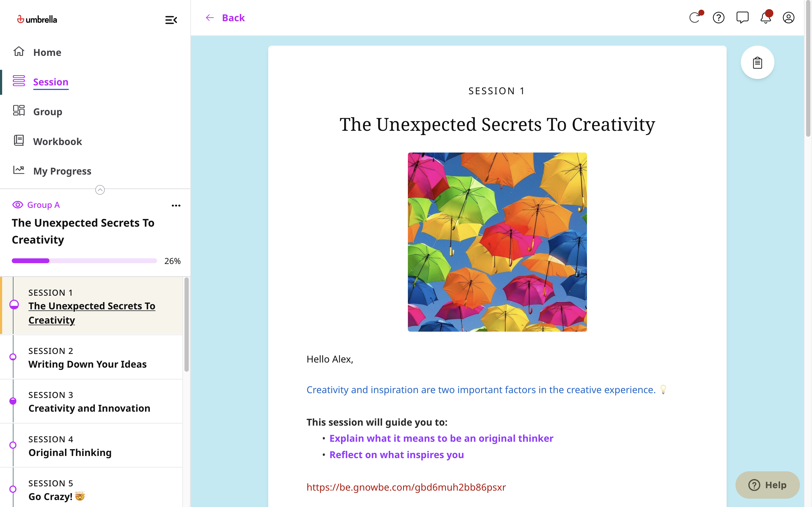Image resolution: width=812 pixels, height=507 pixels.
Task: Click 'This session will guide you to:' text
Action: click(x=377, y=422)
